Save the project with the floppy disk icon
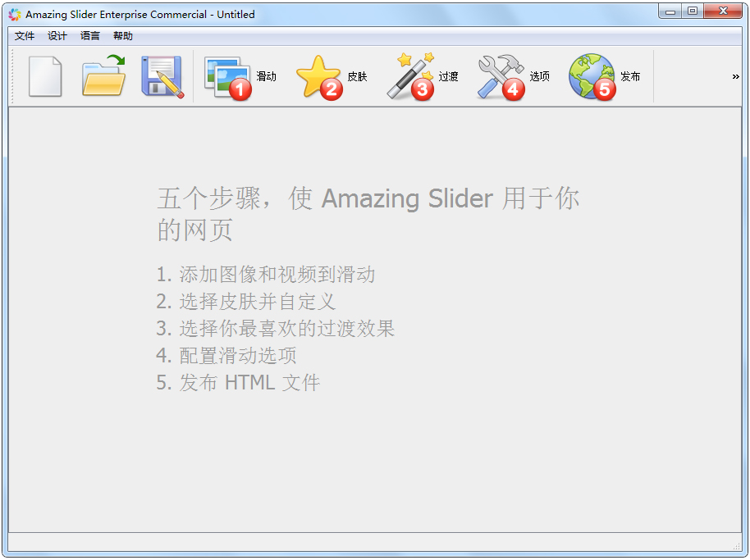This screenshot has height=560, width=750. pyautogui.click(x=162, y=76)
